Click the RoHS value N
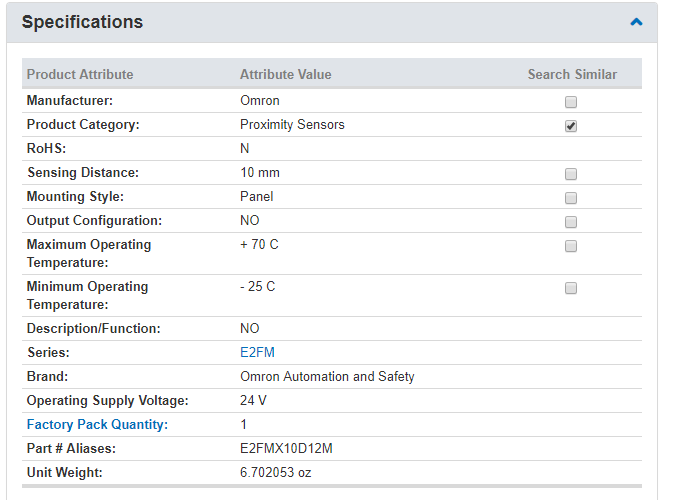This screenshot has height=500, width=675. coord(245,149)
